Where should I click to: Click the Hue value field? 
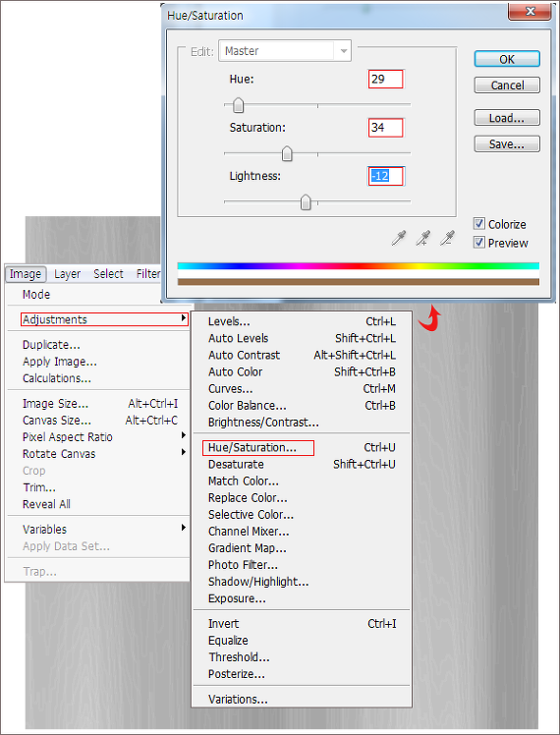(x=386, y=79)
